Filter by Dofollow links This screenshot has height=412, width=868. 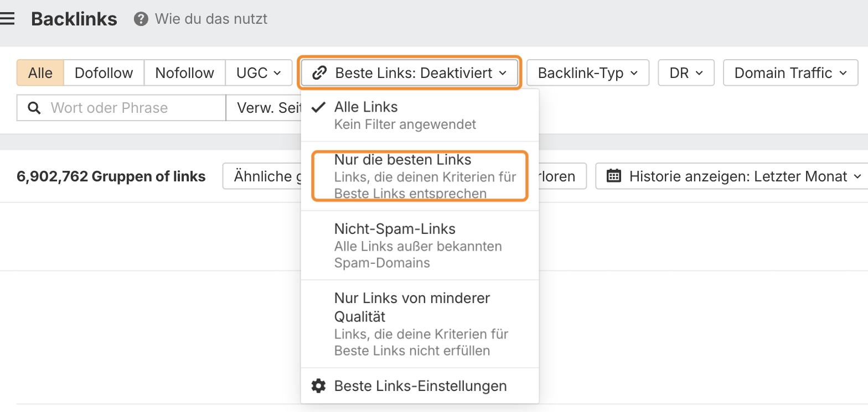[104, 73]
